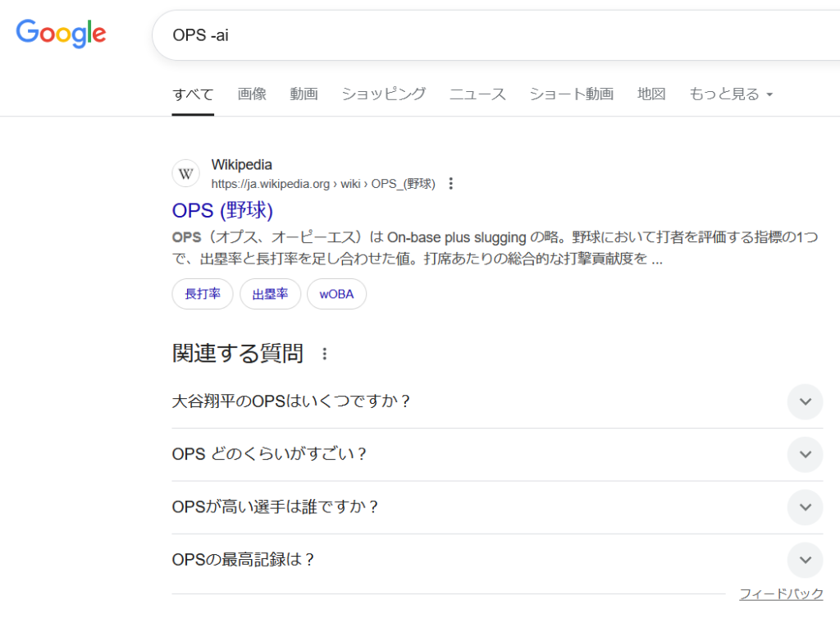Switch to the 動画 tab

pyautogui.click(x=304, y=94)
